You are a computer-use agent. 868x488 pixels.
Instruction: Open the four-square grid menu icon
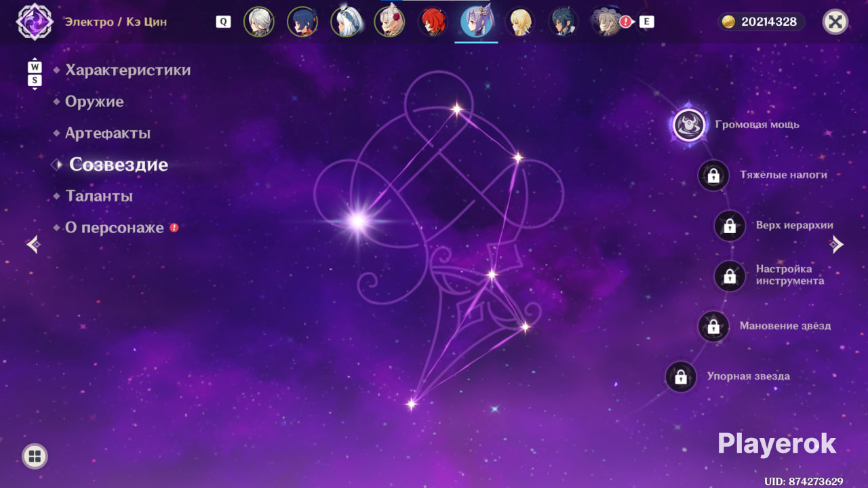coord(35,456)
